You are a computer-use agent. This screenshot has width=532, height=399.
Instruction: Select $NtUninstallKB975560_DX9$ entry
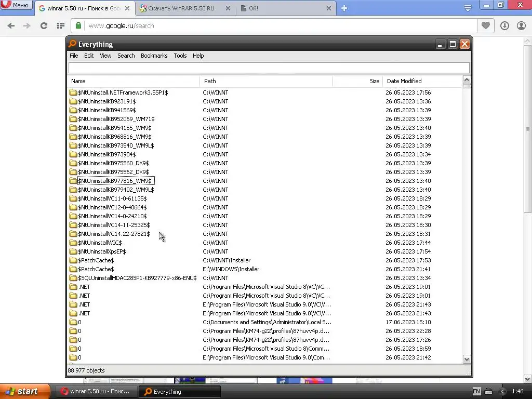click(113, 163)
